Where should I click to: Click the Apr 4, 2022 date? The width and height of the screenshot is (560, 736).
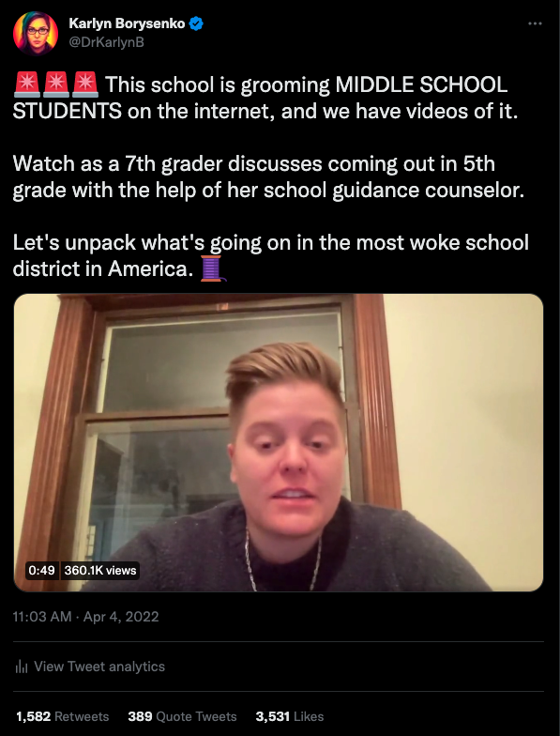tap(121, 616)
